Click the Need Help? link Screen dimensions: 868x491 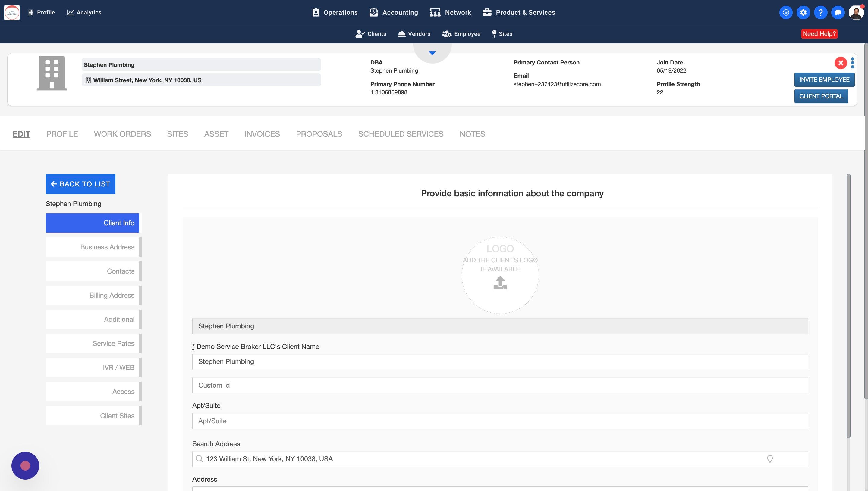tap(819, 34)
